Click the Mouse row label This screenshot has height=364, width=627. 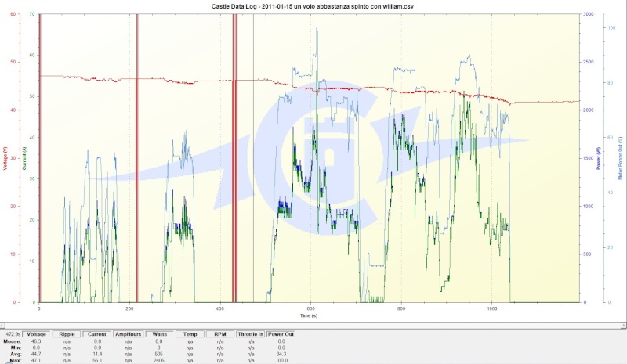point(12,341)
